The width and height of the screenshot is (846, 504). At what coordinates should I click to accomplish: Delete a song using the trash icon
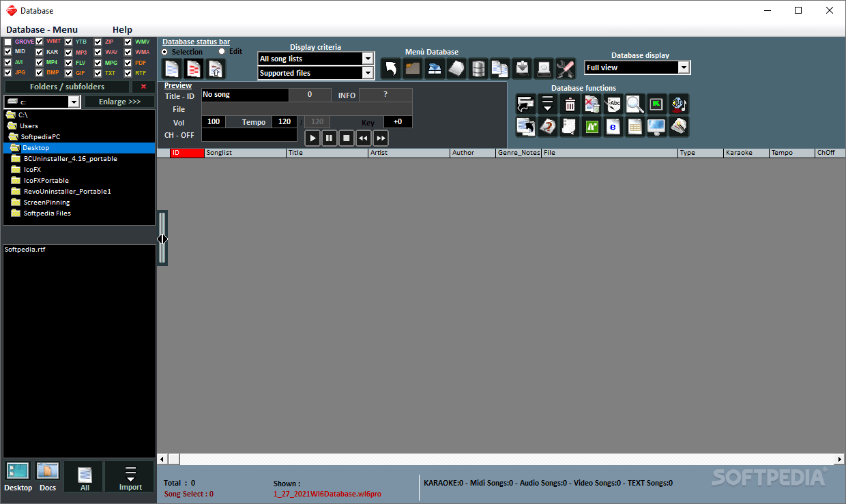pyautogui.click(x=570, y=104)
